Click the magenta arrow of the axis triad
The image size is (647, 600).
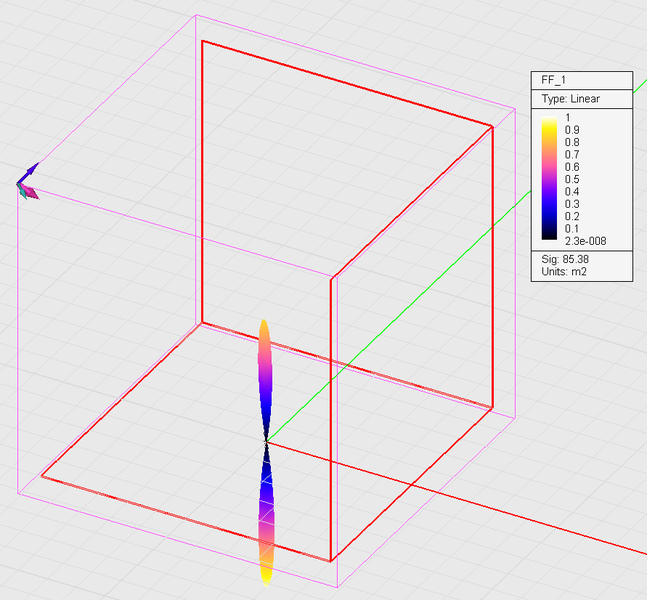click(x=31, y=192)
